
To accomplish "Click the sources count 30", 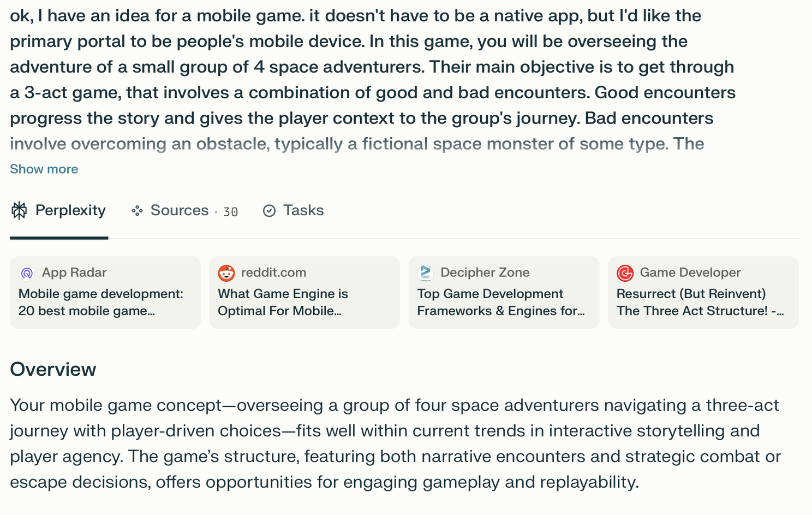I will pos(230,212).
